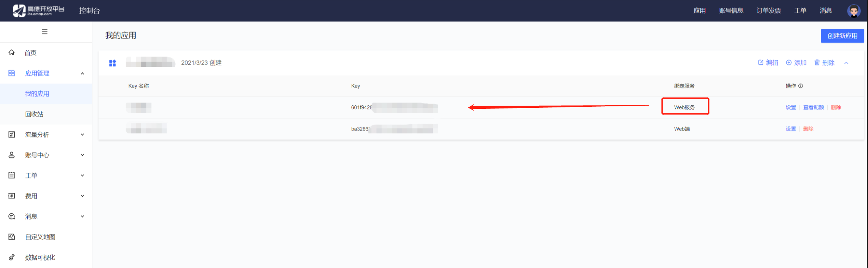Click 编辑 to edit the application

[x=772, y=63]
